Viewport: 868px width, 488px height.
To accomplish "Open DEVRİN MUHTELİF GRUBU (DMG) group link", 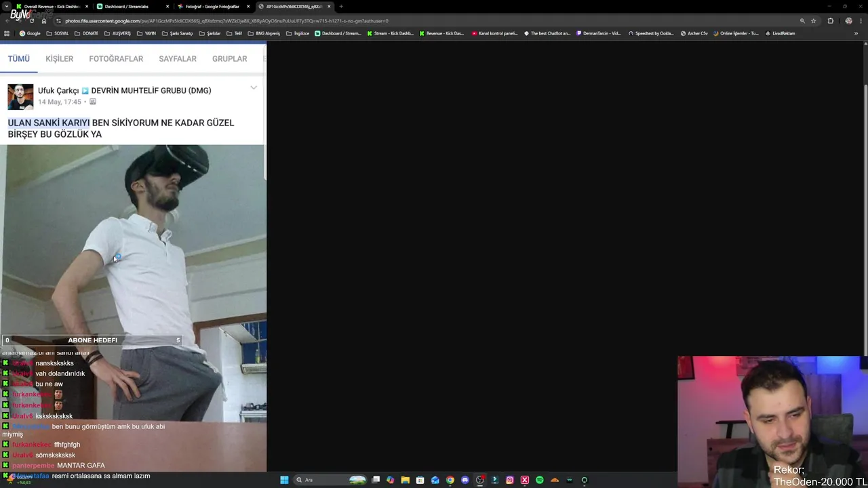I will [x=151, y=91].
